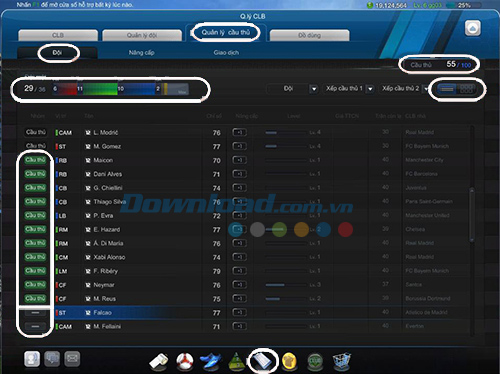
Task: Open the chat bubbles icon
Action: click(x=52, y=359)
